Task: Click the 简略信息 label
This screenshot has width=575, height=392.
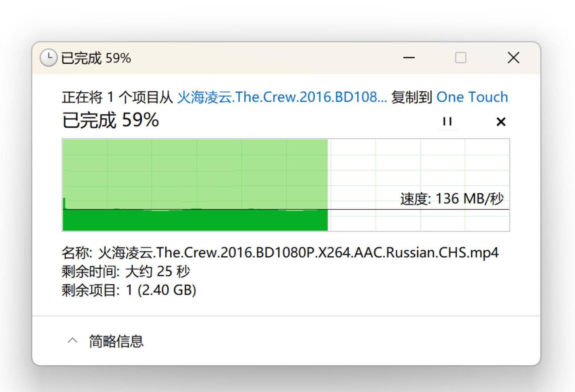Action: pyautogui.click(x=116, y=341)
